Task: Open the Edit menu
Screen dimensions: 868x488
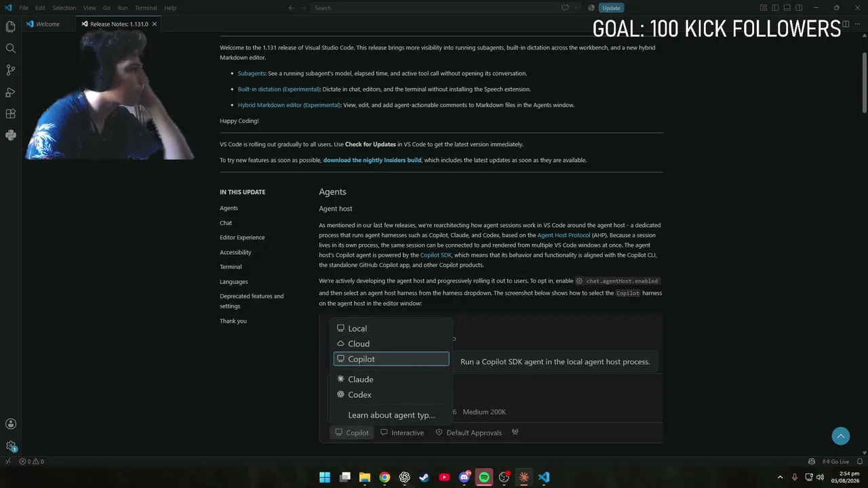Action: 40,8
